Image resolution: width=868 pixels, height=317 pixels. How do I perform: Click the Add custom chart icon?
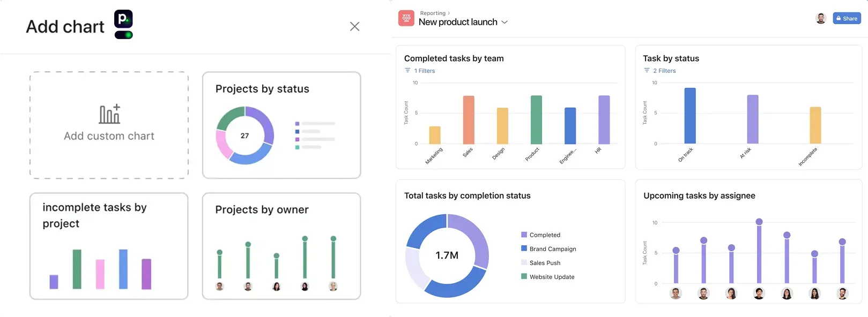[109, 114]
